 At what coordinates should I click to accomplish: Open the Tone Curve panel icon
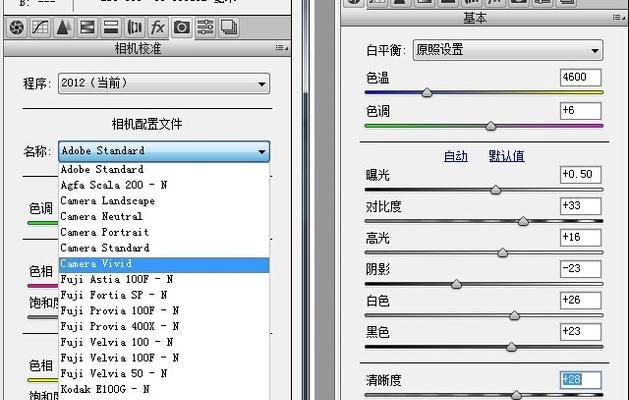pos(40,28)
